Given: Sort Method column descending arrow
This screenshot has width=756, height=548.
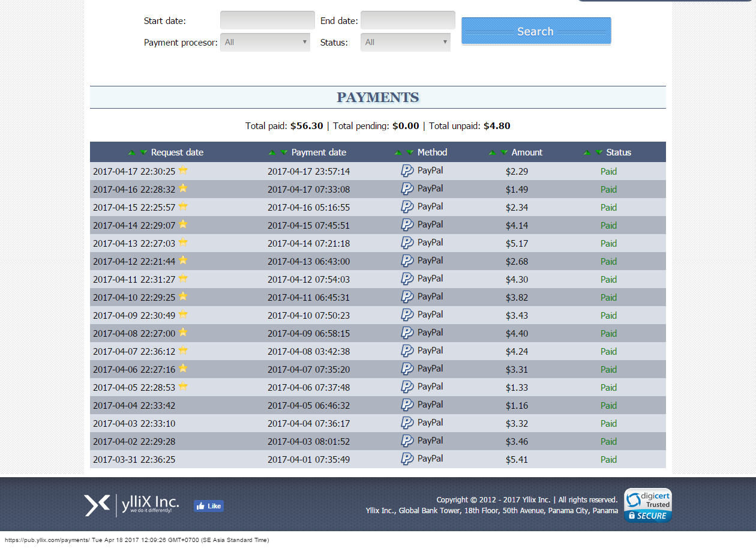Looking at the screenshot, I should tap(410, 152).
